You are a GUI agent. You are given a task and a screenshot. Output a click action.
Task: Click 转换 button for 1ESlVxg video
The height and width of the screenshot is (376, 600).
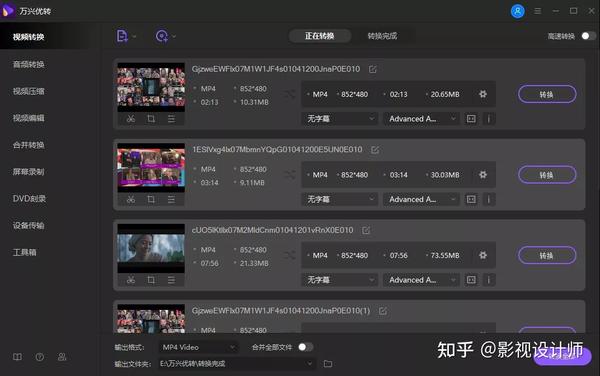point(547,175)
